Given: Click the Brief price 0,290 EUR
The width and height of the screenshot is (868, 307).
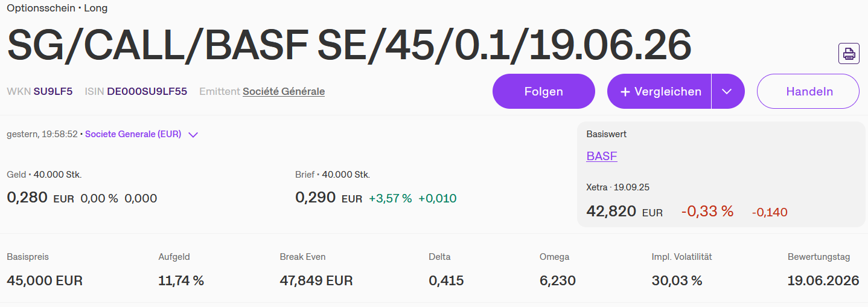Looking at the screenshot, I should [x=328, y=198].
